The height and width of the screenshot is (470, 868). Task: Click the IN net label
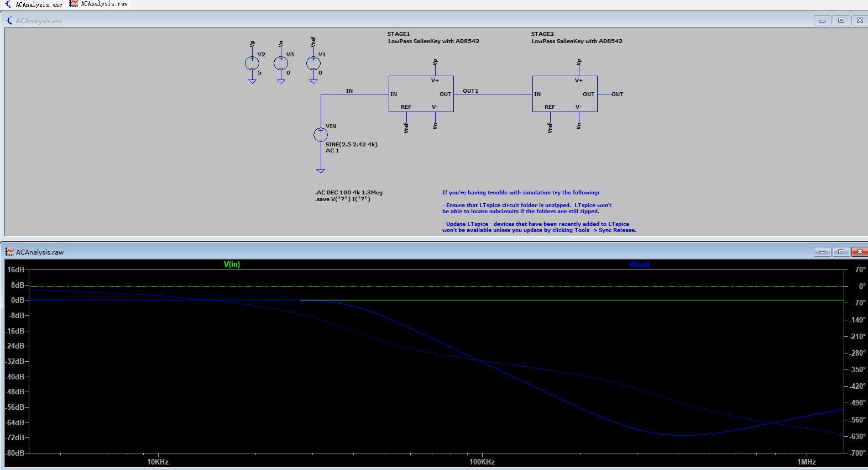point(349,91)
